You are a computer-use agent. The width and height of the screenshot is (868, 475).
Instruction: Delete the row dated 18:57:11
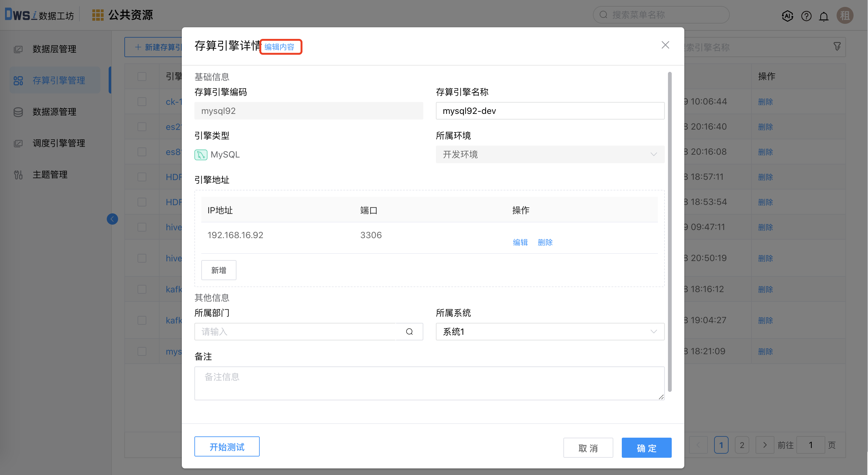pyautogui.click(x=765, y=177)
